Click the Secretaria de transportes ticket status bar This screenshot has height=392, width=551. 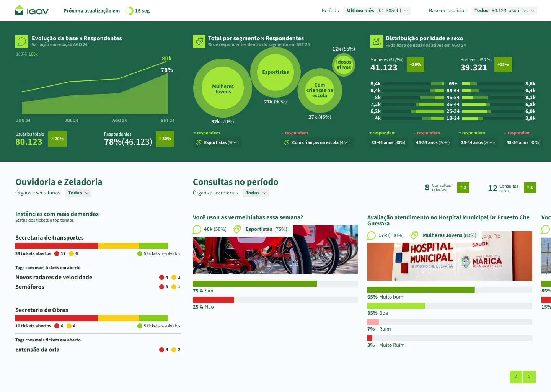(92, 246)
